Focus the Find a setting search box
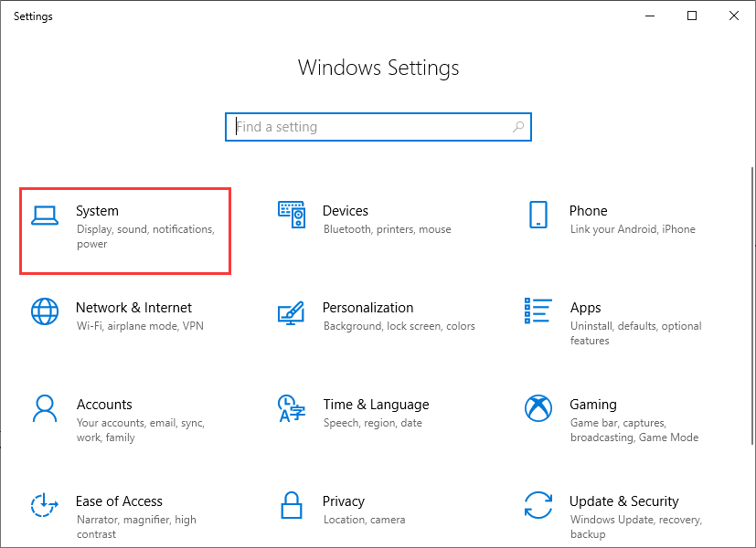Screen dimensions: 756x548 (x=366, y=127)
